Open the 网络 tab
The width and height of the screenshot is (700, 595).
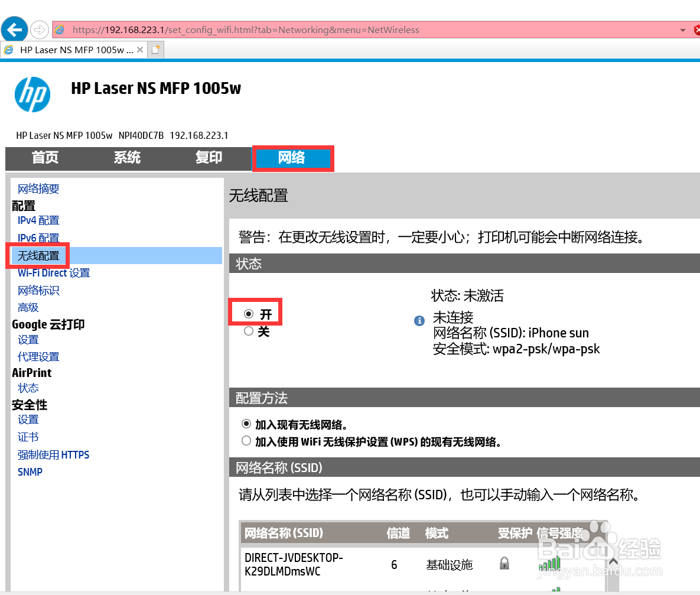point(292,158)
